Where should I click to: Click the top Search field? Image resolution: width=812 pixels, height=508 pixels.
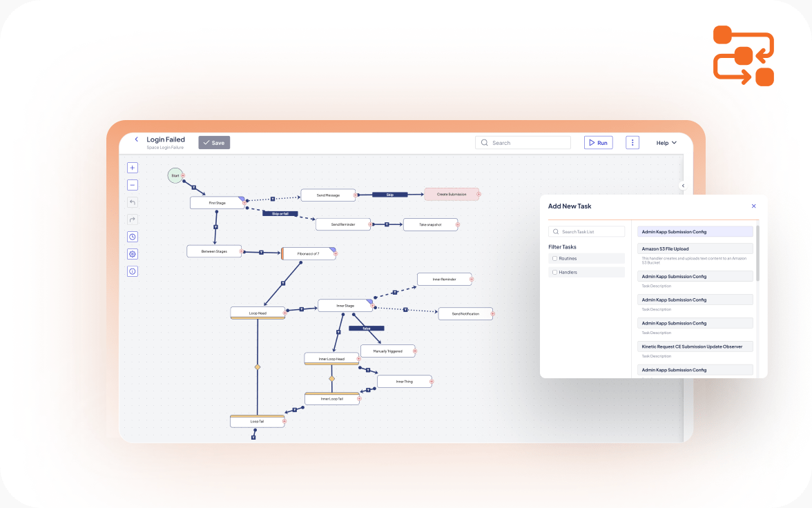click(523, 142)
